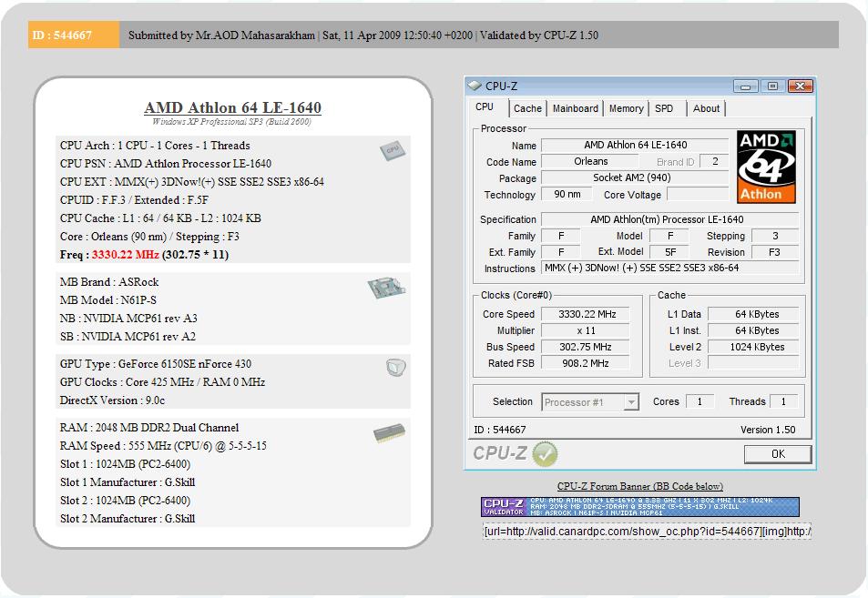Click the Level 2 cache value 1024 KBytes
The image size is (868, 598).
(x=753, y=347)
